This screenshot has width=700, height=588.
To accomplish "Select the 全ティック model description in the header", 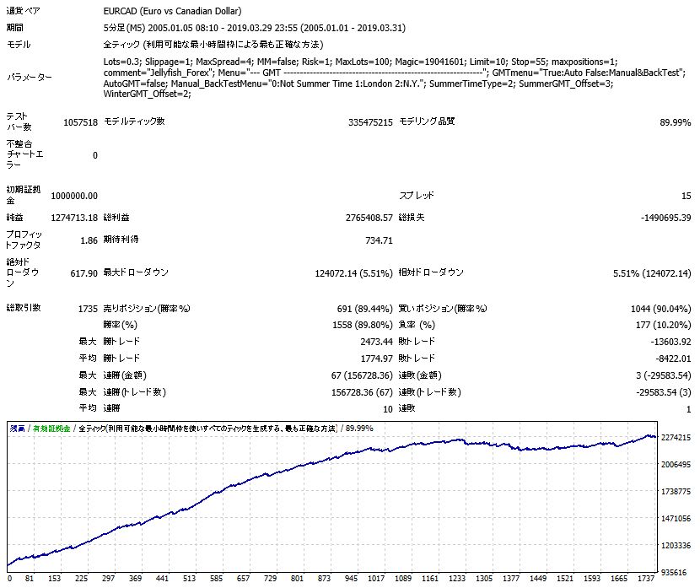I will coord(213,44).
